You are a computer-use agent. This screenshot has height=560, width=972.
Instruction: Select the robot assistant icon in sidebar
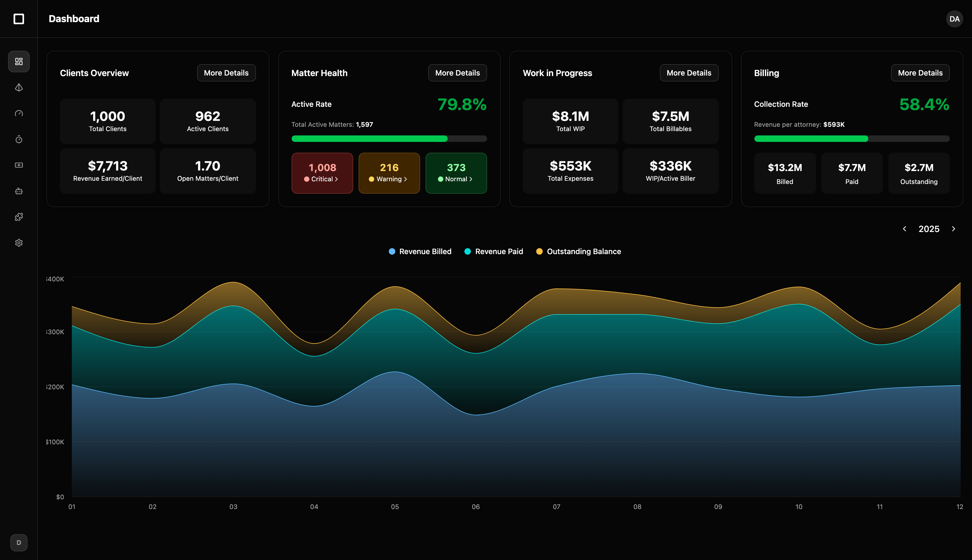pos(18,191)
